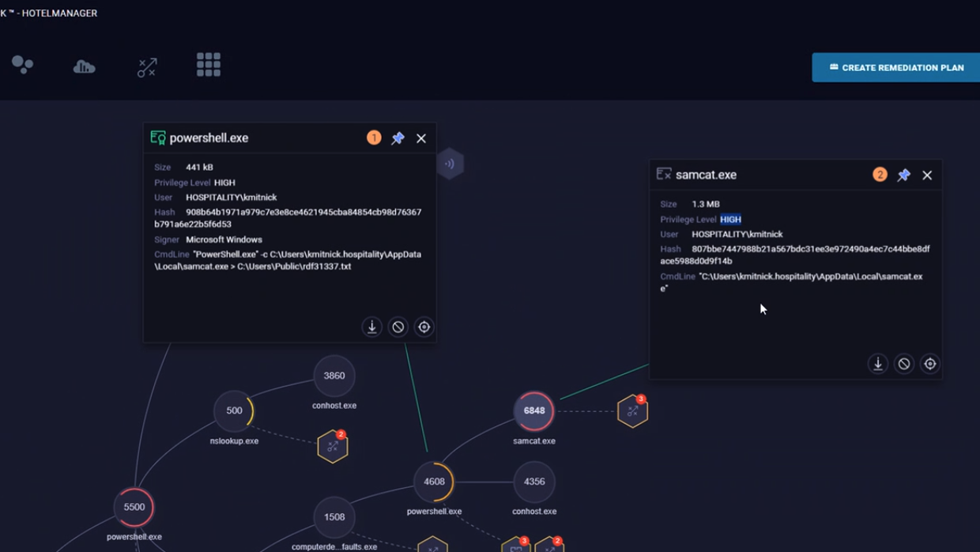This screenshot has height=552, width=980.
Task: Click samcat.exe file type icon in card header
Action: click(664, 174)
